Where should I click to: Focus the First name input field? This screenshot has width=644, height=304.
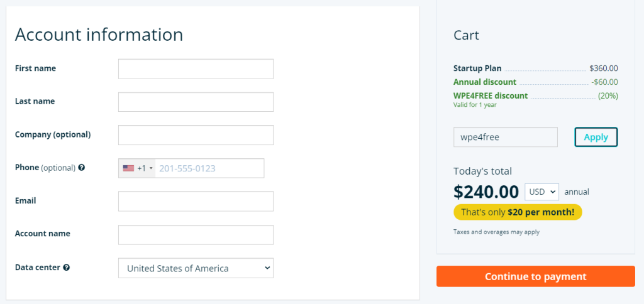pyautogui.click(x=196, y=69)
